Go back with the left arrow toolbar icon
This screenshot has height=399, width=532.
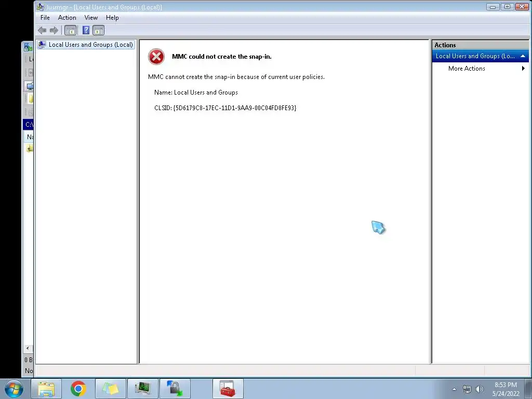42,31
